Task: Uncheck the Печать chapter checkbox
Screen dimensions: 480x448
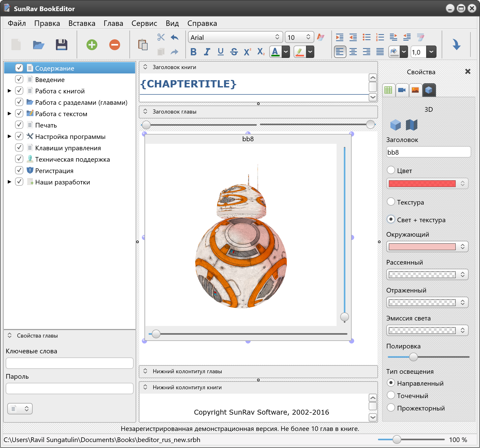Action: (19, 125)
